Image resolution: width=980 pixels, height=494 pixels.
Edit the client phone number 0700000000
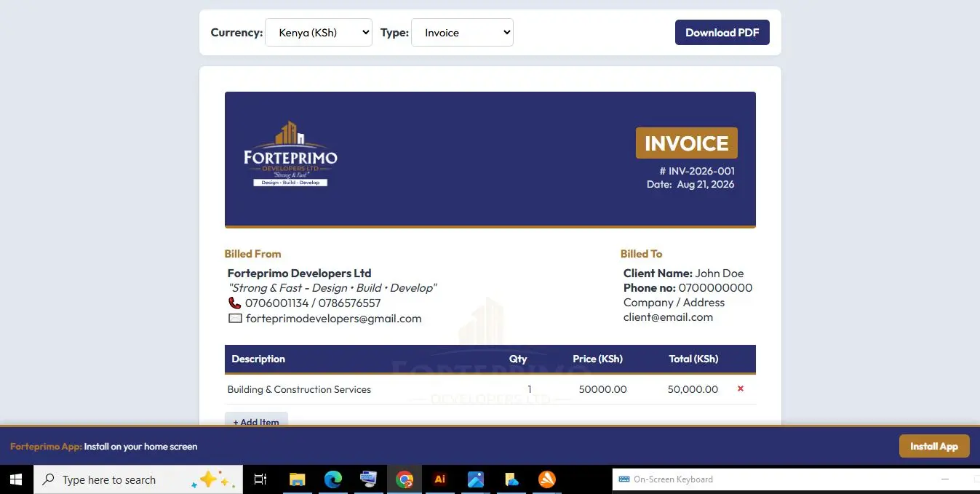(715, 288)
